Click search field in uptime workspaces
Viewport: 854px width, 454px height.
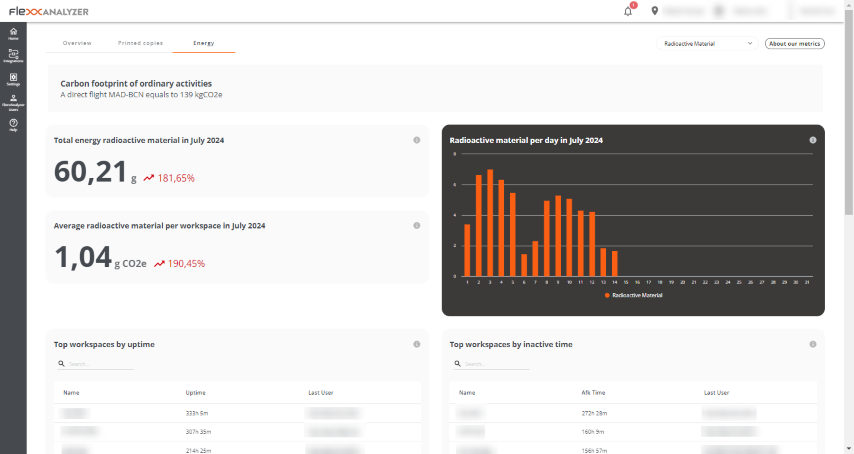96,364
